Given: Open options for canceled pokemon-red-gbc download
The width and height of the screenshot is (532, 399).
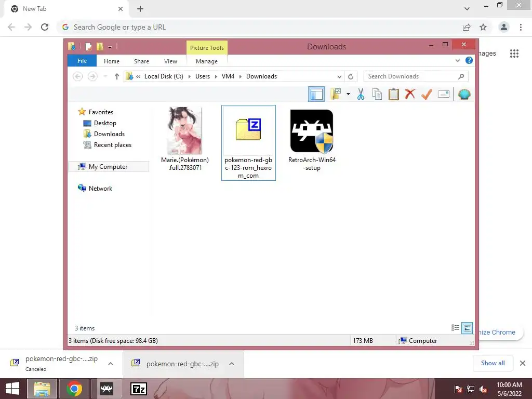Looking at the screenshot, I should (x=111, y=364).
